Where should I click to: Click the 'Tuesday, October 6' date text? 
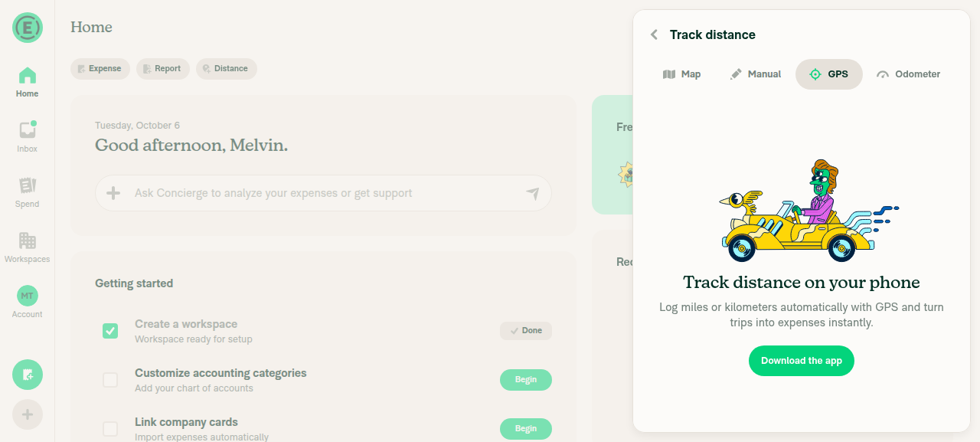pos(138,126)
